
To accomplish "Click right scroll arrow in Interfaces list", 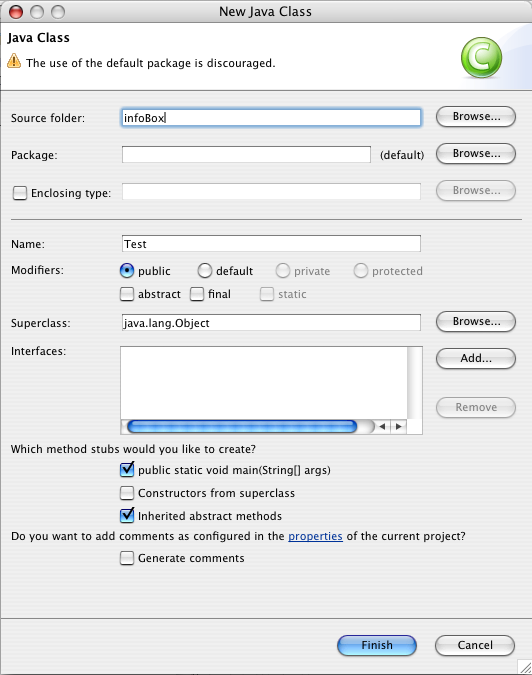I will [x=399, y=427].
